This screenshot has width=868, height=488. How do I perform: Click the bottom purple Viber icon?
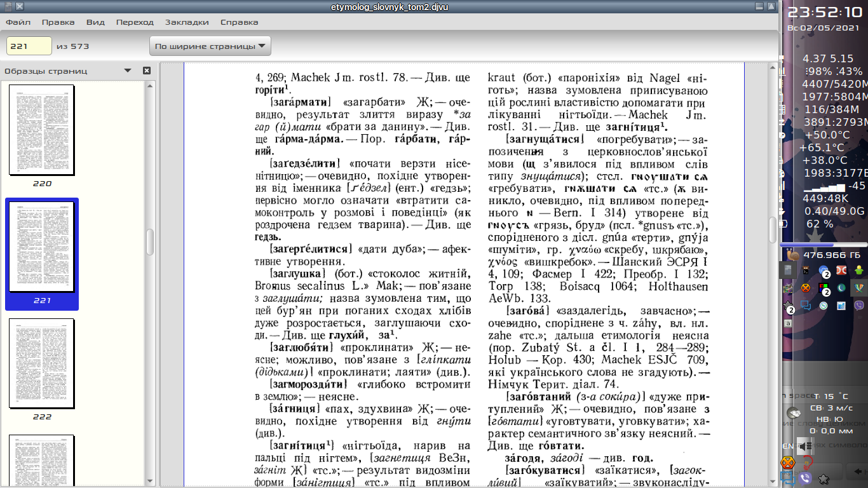806,478
